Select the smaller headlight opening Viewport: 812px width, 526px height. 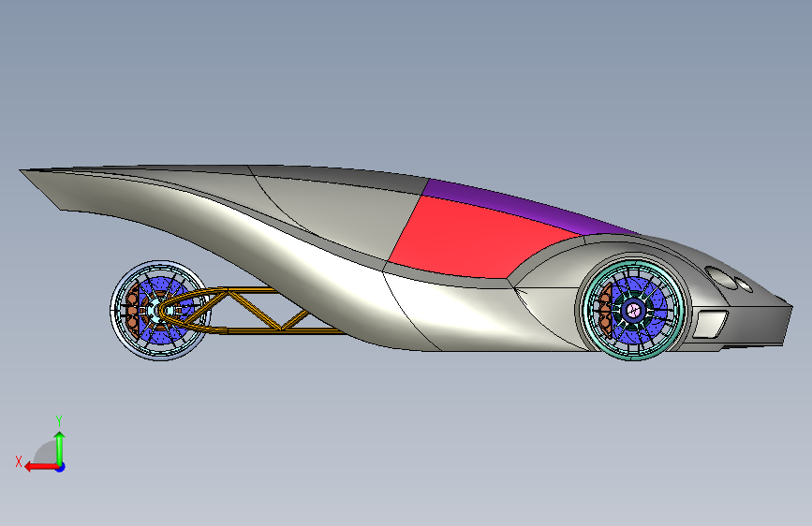tap(744, 285)
